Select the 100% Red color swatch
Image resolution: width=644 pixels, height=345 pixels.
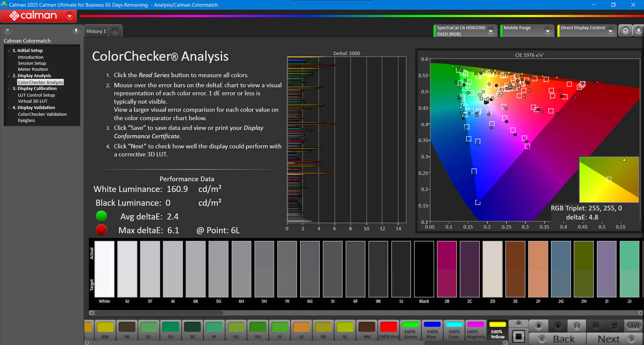coord(388,330)
